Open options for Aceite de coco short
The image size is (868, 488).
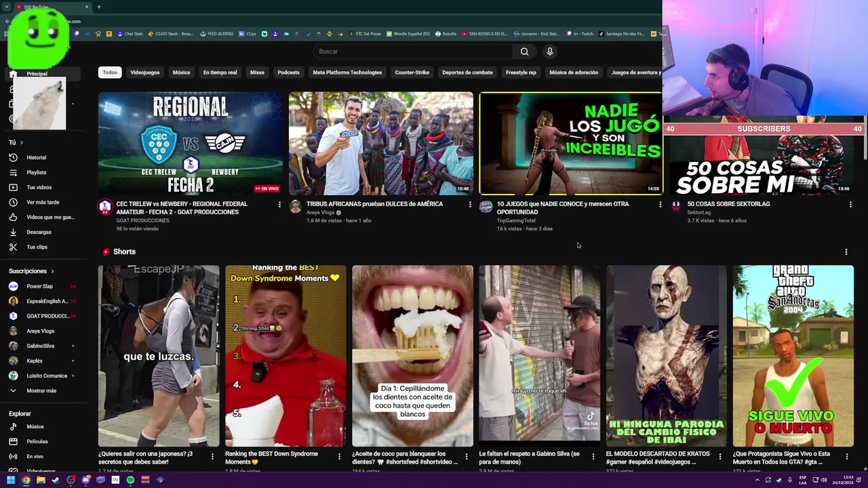[x=466, y=457]
